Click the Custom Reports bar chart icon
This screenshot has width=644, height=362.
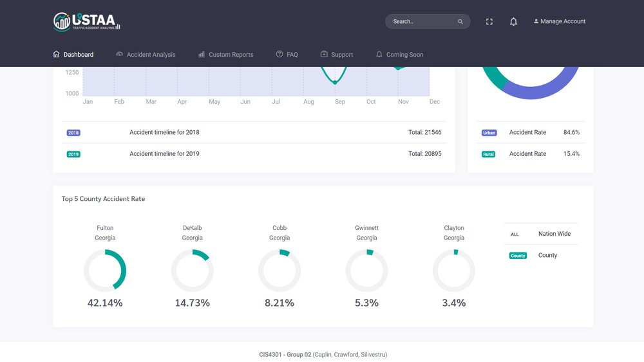(202, 55)
